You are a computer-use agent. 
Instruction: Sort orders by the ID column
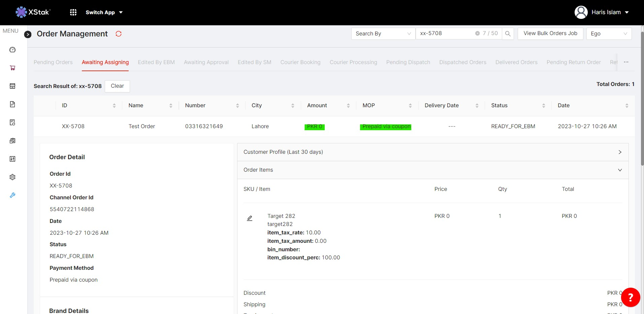[x=114, y=106]
